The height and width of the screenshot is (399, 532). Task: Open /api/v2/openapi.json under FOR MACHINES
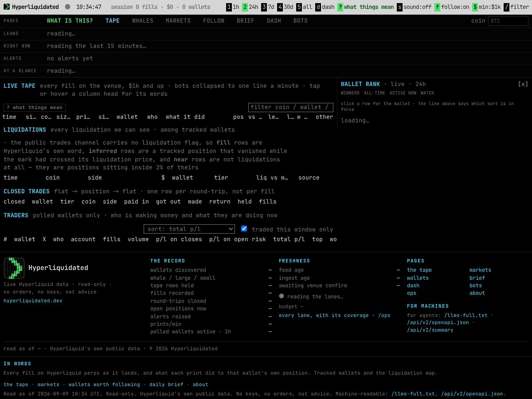[438, 322]
